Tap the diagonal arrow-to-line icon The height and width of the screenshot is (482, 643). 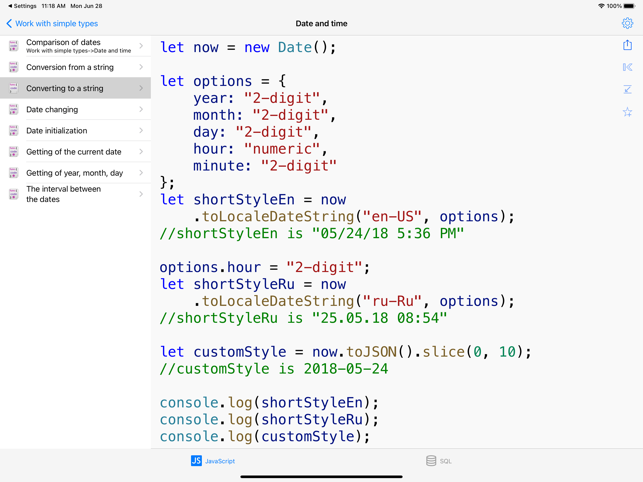tap(627, 90)
